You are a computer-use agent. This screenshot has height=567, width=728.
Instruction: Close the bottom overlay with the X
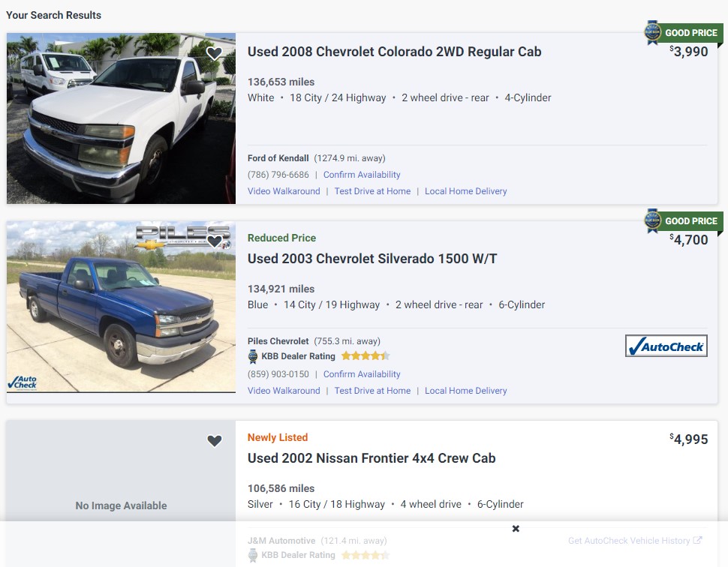coord(516,529)
